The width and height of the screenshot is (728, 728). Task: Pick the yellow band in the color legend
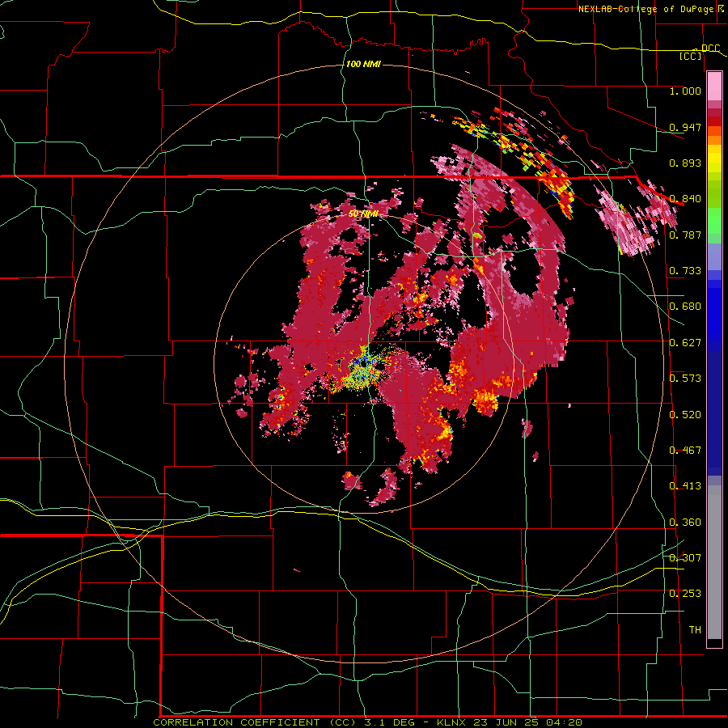pyautogui.click(x=714, y=159)
